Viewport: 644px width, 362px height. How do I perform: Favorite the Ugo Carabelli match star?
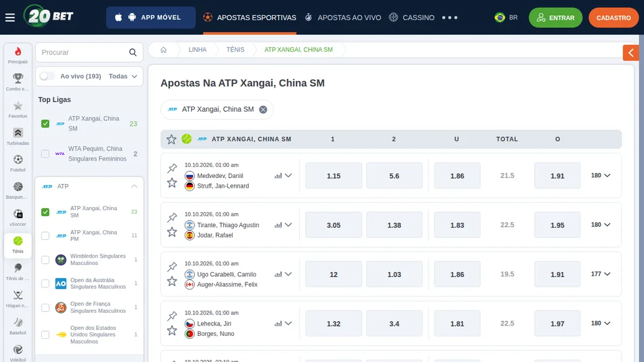pos(172,281)
